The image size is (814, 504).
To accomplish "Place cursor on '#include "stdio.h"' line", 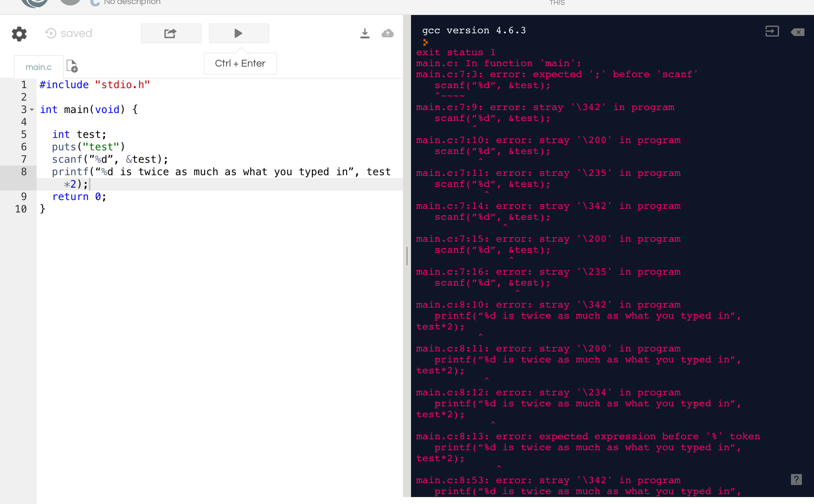I will 95,84.
